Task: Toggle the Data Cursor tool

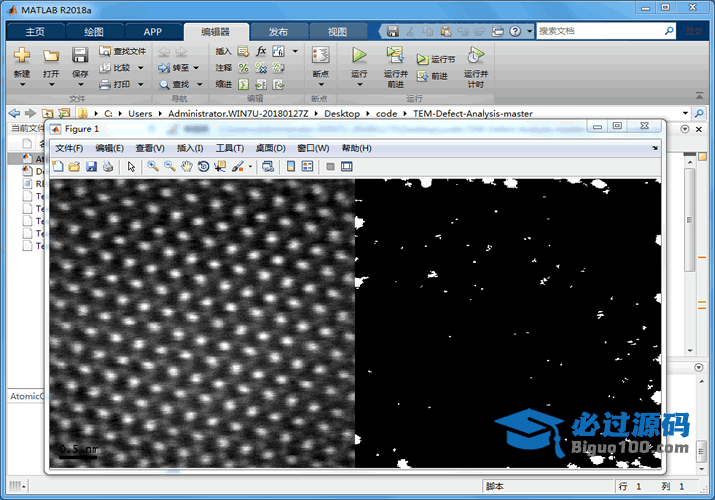Action: (x=220, y=166)
